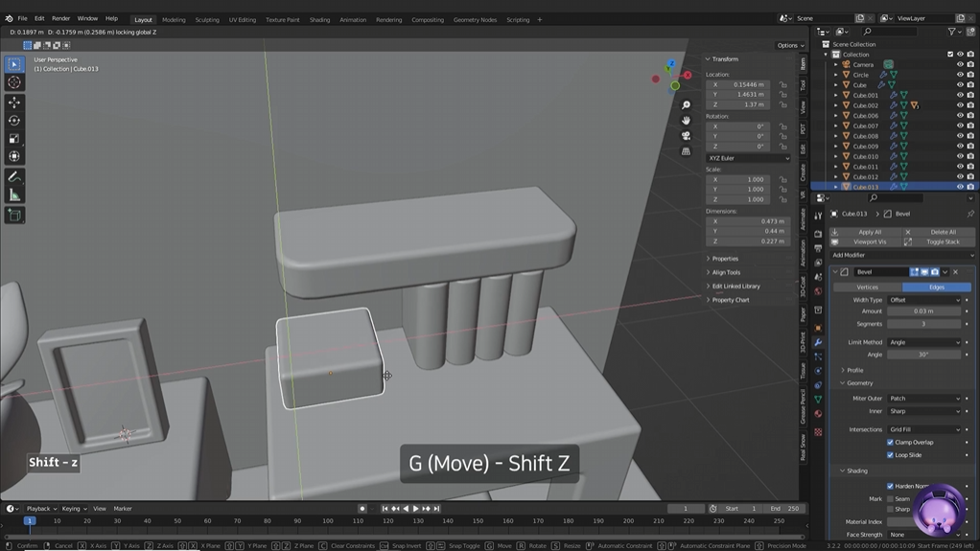Open the Add Modifier dropdown

click(x=902, y=256)
